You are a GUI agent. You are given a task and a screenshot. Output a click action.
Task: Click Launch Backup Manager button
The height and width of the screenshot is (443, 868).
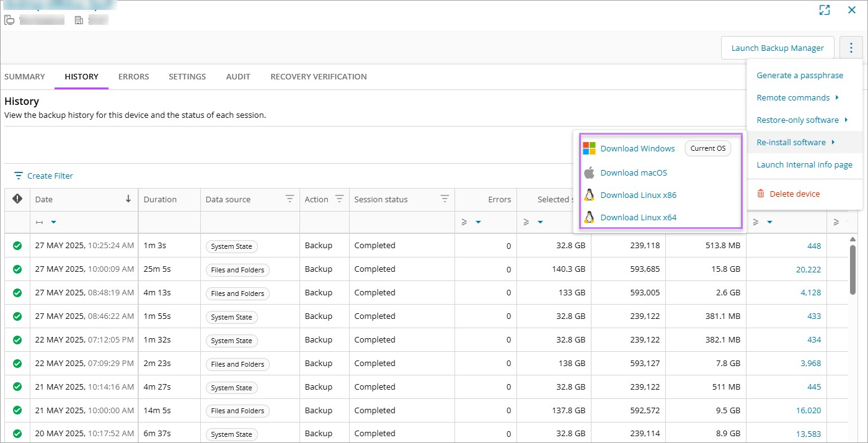(777, 48)
